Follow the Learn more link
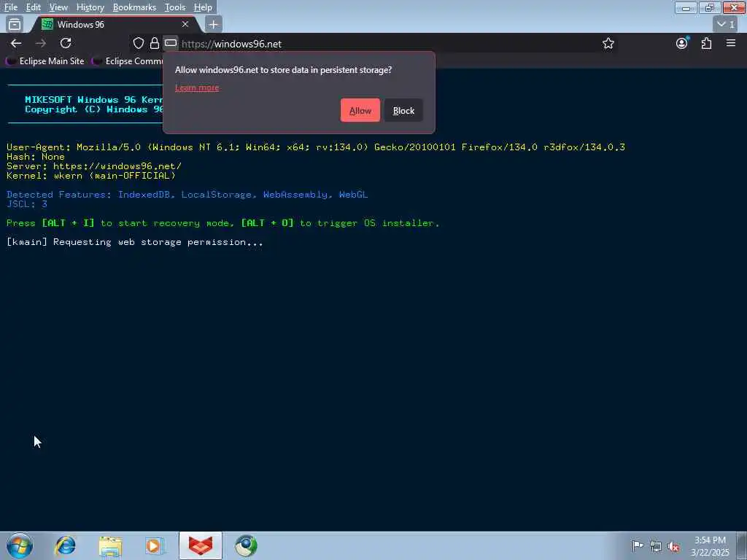Viewport: 747px width, 560px height. click(x=197, y=87)
